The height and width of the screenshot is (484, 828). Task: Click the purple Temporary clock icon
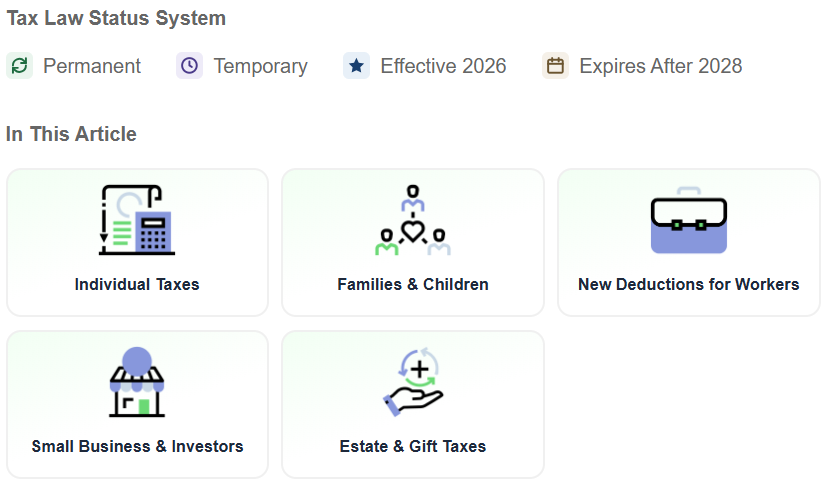(190, 66)
